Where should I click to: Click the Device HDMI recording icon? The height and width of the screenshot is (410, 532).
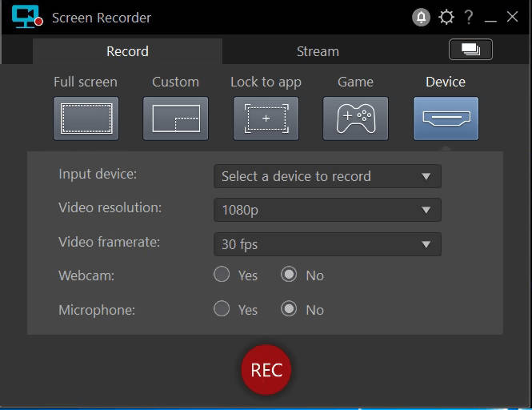coord(446,119)
